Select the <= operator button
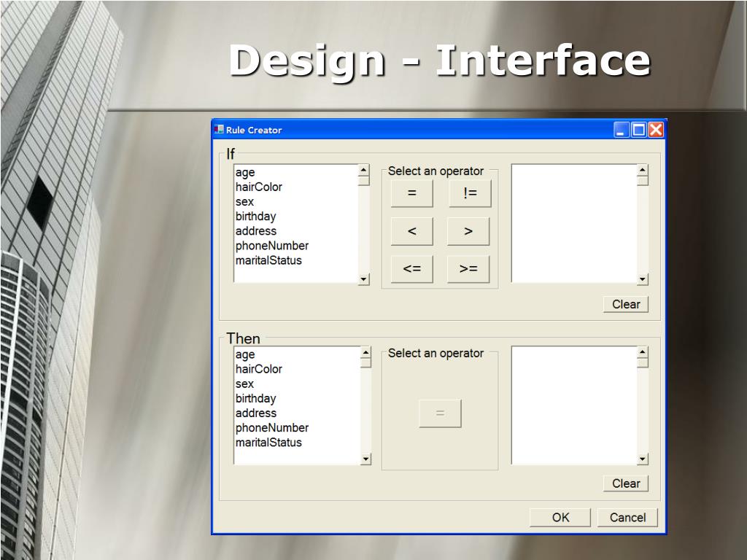Viewport: 747px width, 560px height. click(x=412, y=269)
